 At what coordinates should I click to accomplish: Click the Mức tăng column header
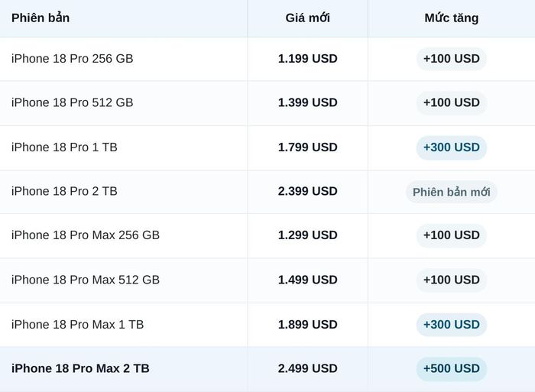[x=451, y=18]
